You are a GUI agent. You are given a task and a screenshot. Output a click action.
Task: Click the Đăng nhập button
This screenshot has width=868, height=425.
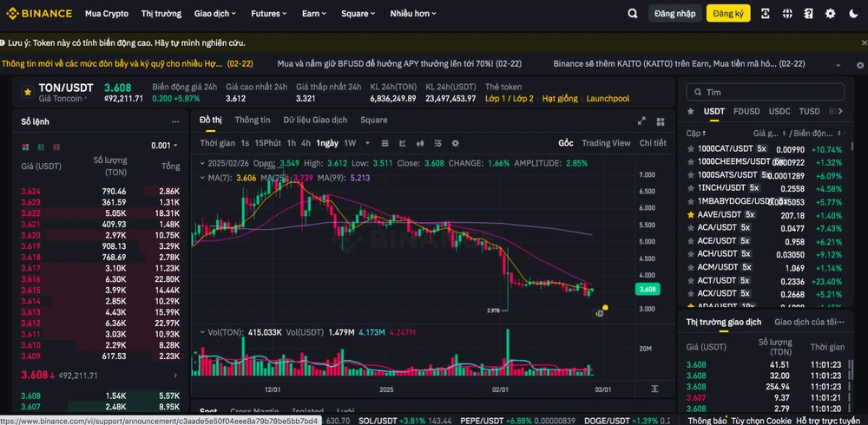[x=674, y=13]
